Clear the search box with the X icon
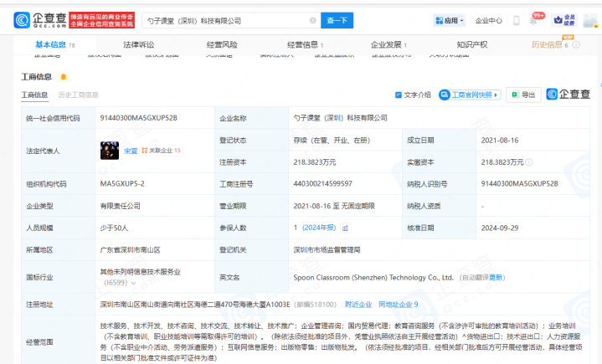The height and width of the screenshot is (364, 602). pyautogui.click(x=313, y=20)
